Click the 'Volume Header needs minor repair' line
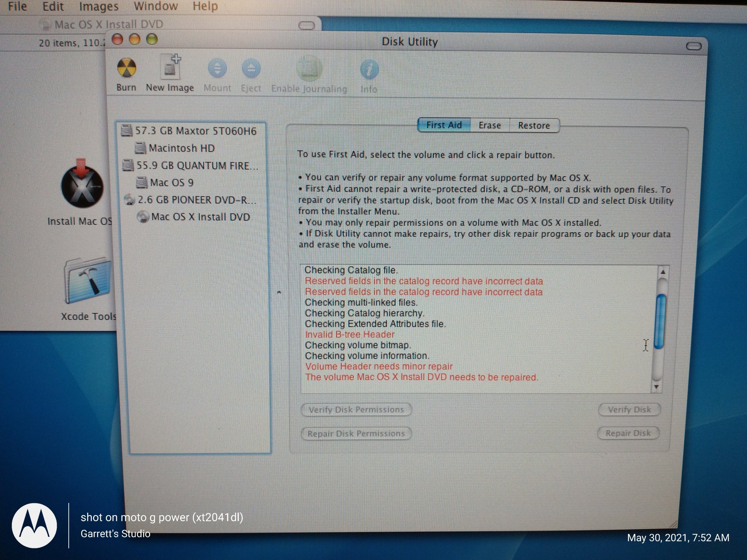The image size is (747, 560). [x=379, y=366]
